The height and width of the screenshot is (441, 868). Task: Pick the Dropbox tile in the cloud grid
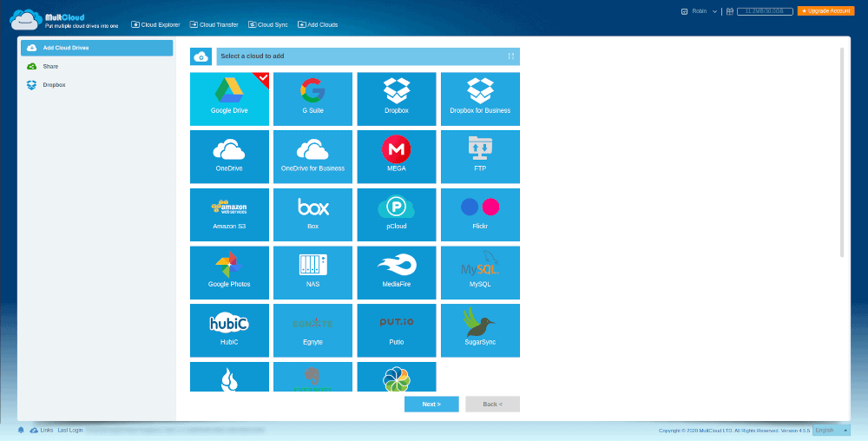tap(397, 99)
